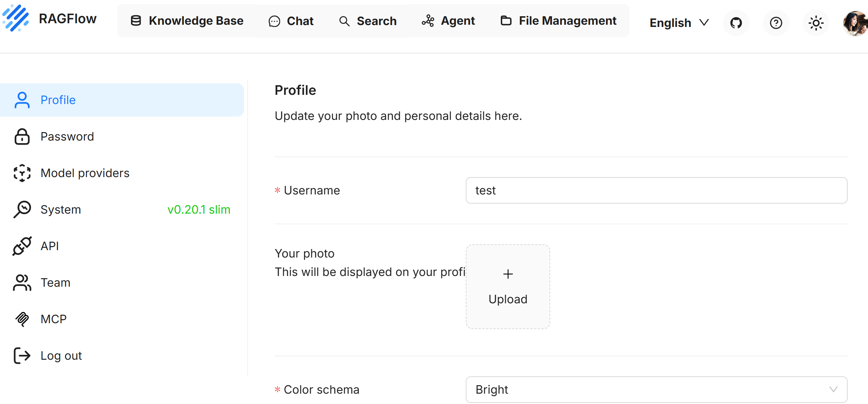The height and width of the screenshot is (404, 868).
Task: Switch to the Knowledge Base tab
Action: [187, 21]
